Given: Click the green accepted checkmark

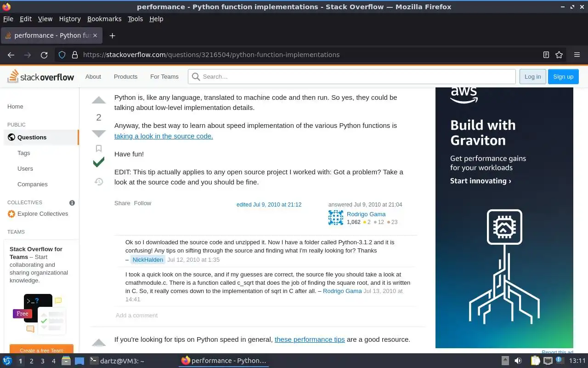Looking at the screenshot, I should (x=98, y=162).
